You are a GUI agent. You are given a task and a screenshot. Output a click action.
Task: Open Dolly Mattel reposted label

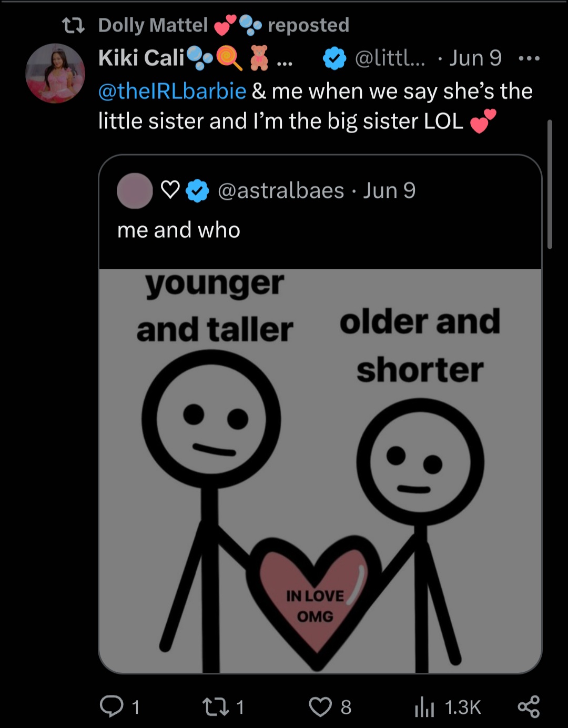(x=224, y=25)
